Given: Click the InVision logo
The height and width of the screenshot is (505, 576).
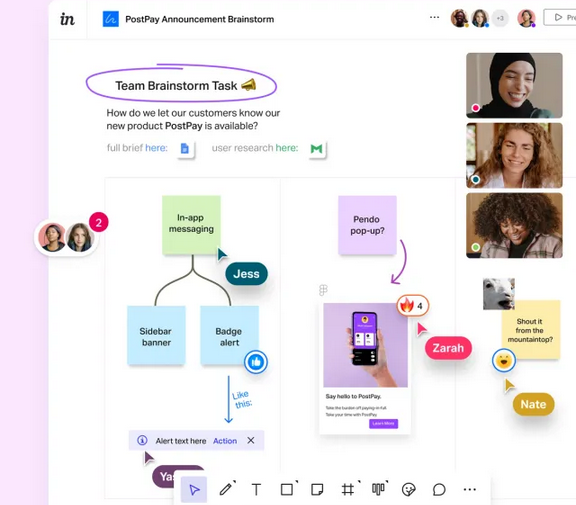Looking at the screenshot, I should coord(67,19).
